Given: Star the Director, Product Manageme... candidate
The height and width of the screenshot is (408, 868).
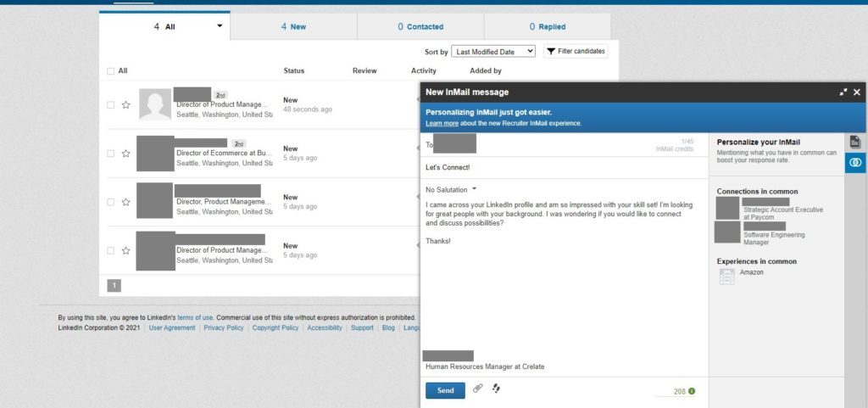Looking at the screenshot, I should [x=125, y=202].
